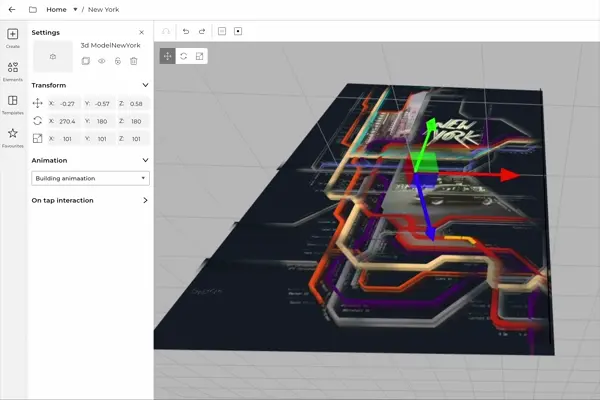Edit the rotation Z field showing 180

pos(133,121)
